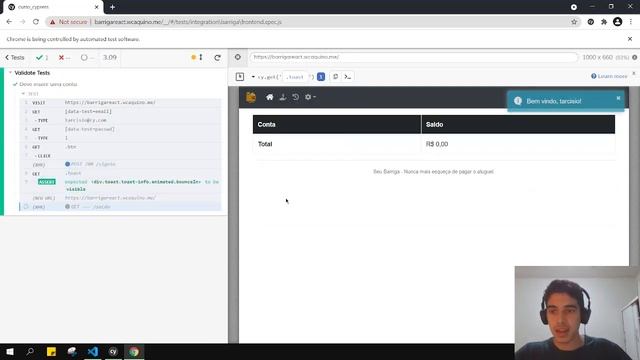Click the blue matched elements count badge
Viewport: 640px width, 360px height.
(321, 77)
